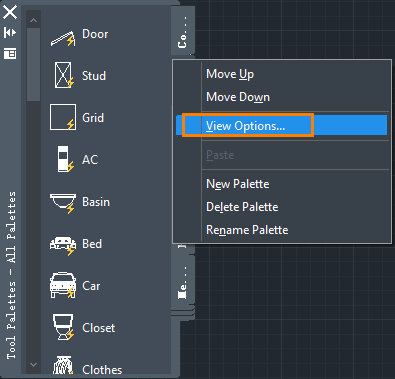Viewport: 395px width, 379px height.
Task: Insert the Car block icon
Action: point(63,285)
